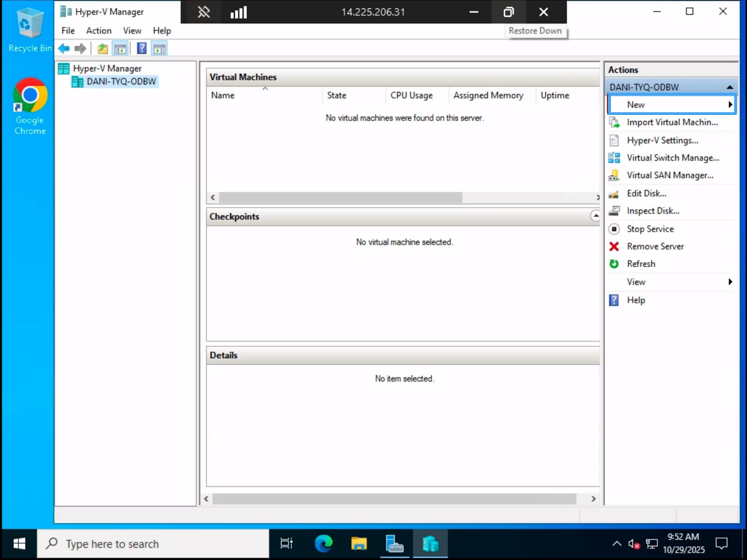Click the Stop Service action

tap(650, 229)
